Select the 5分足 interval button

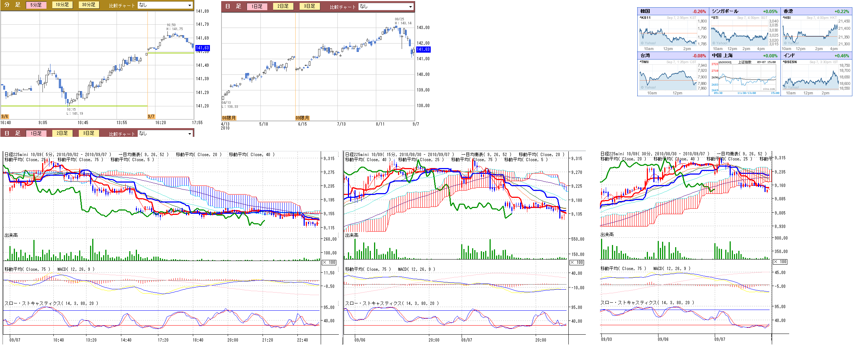point(36,5)
